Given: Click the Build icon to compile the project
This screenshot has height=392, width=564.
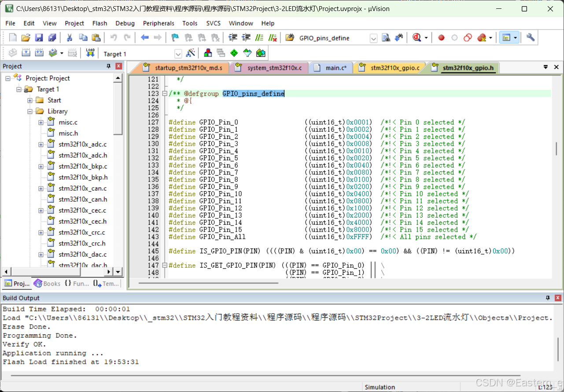Looking at the screenshot, I should [x=26, y=53].
